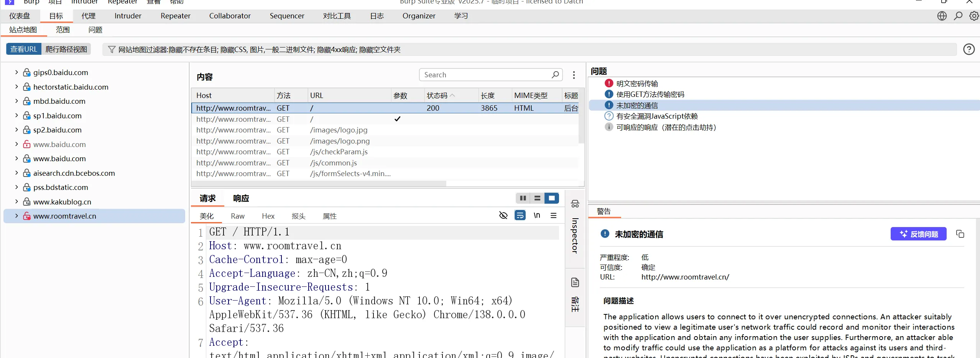The image size is (980, 358).
Task: Copy the issue using copy icon
Action: coord(960,234)
